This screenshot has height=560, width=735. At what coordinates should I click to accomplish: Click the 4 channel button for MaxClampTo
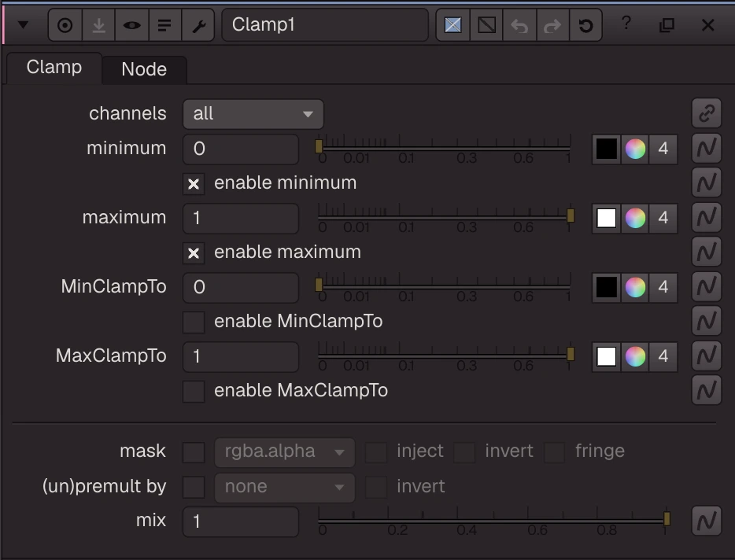663,356
